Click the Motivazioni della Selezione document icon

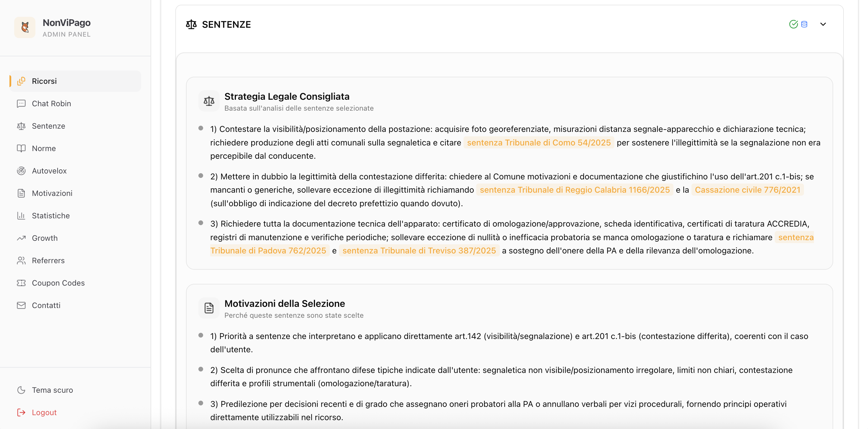pyautogui.click(x=209, y=308)
